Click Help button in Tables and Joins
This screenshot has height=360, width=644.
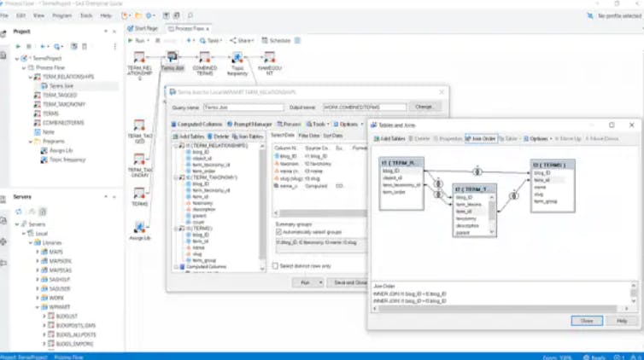point(622,321)
